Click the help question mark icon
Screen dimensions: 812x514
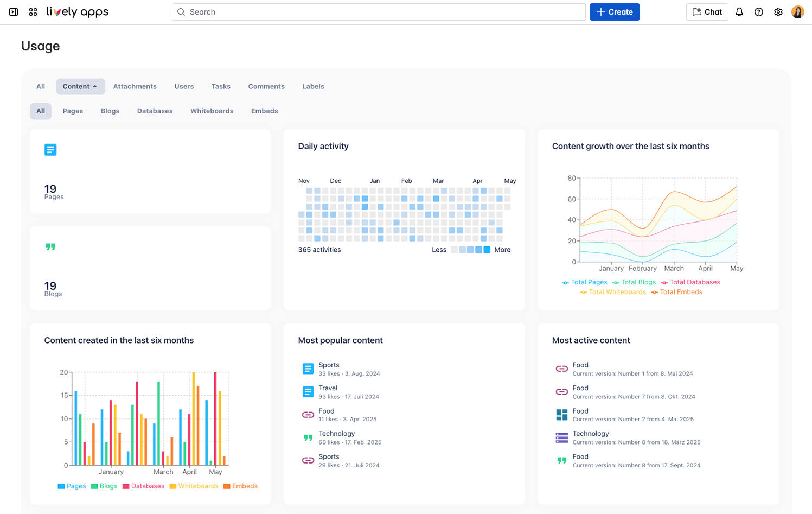(758, 12)
